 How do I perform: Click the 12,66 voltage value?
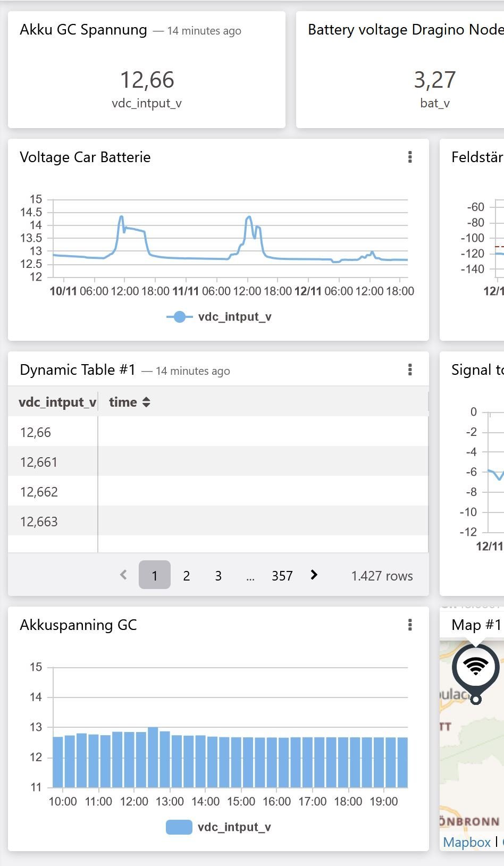coord(147,80)
